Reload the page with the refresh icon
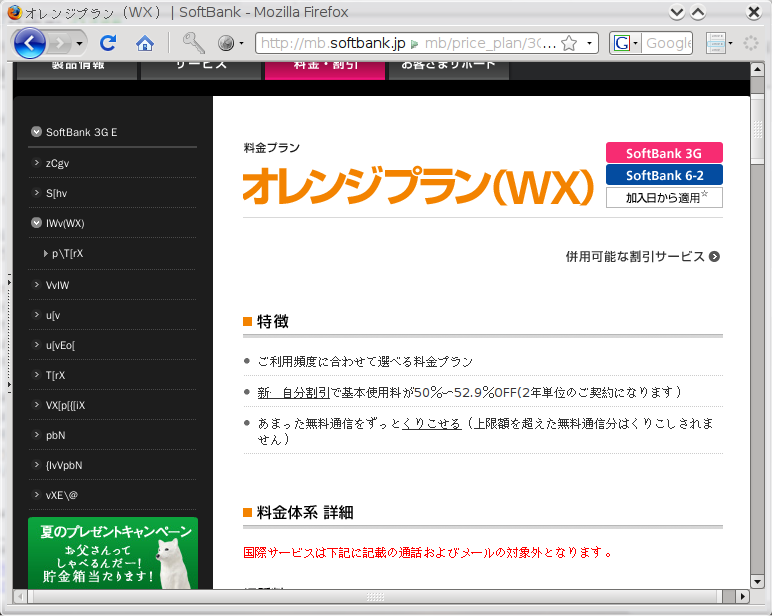This screenshot has height=616, width=772. tap(109, 43)
